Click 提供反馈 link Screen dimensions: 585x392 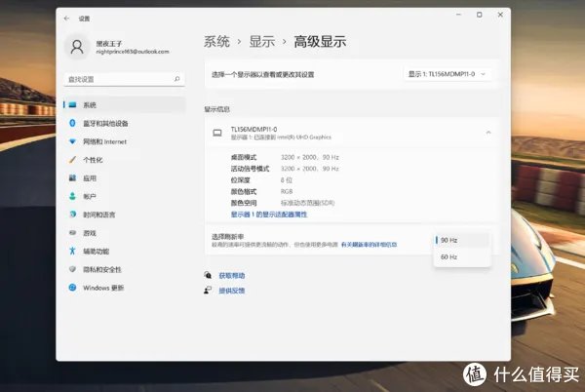(x=232, y=291)
